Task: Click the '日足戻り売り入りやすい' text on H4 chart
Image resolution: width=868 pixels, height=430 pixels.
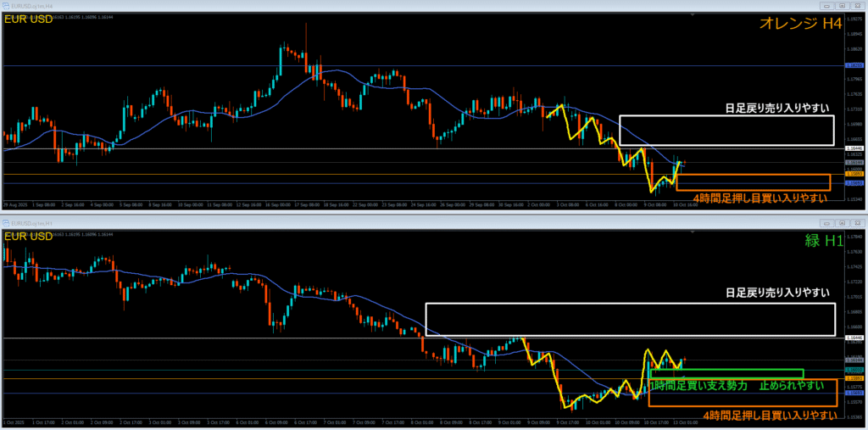Action: click(776, 109)
